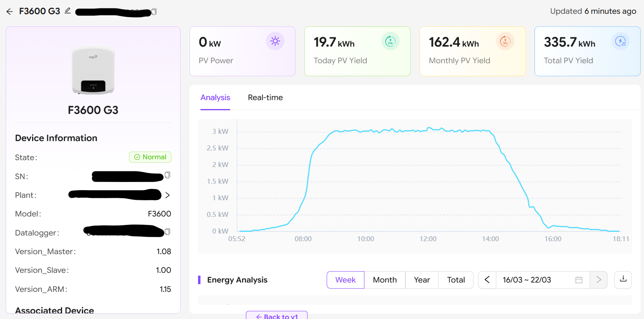This screenshot has height=319, width=644.
Task: Switch to the Real-time tab
Action: pos(265,98)
